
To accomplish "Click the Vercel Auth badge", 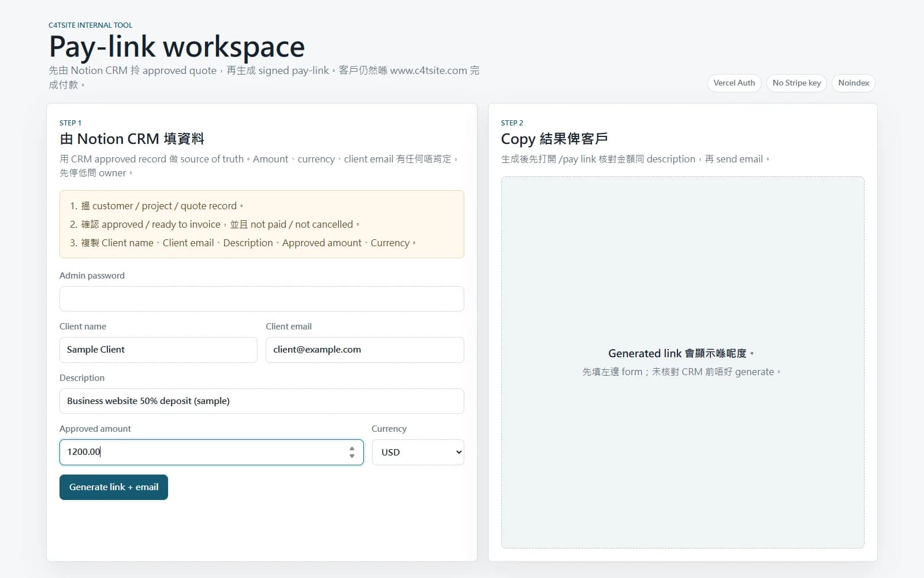I will point(734,83).
